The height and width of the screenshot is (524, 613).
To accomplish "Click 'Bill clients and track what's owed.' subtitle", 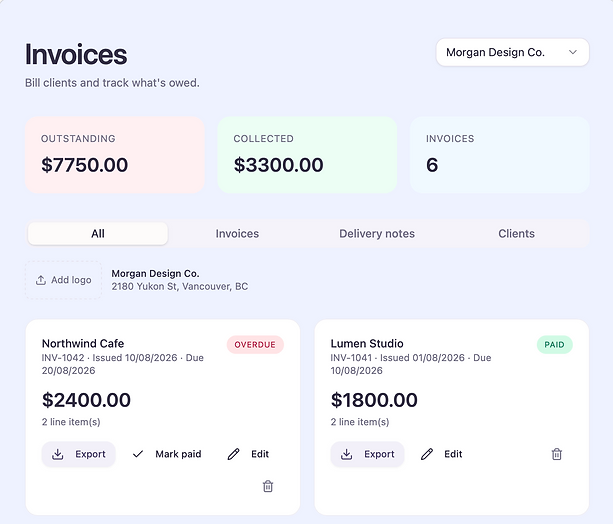I will pyautogui.click(x=112, y=83).
